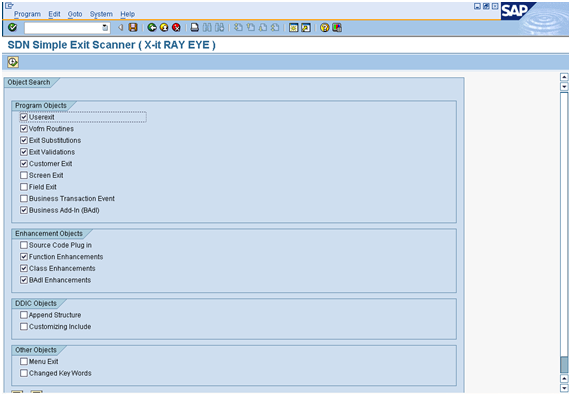The width and height of the screenshot is (571, 394).
Task: Uncheck the BAdI Enhancements checkbox
Action: (x=24, y=280)
